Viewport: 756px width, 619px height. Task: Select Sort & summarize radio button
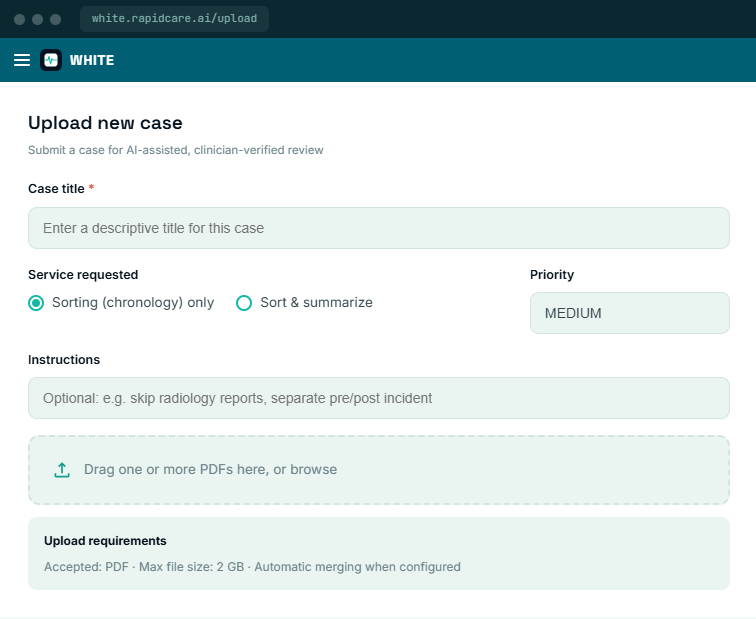244,303
